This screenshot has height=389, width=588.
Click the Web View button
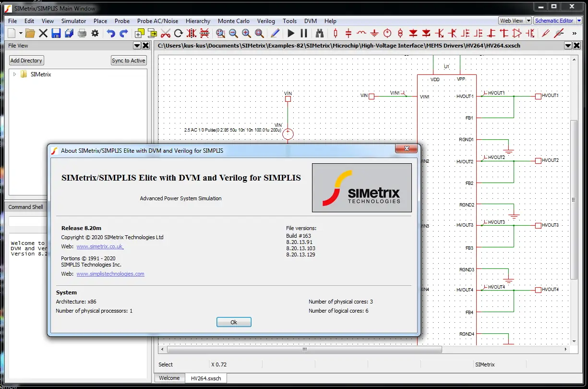(512, 21)
